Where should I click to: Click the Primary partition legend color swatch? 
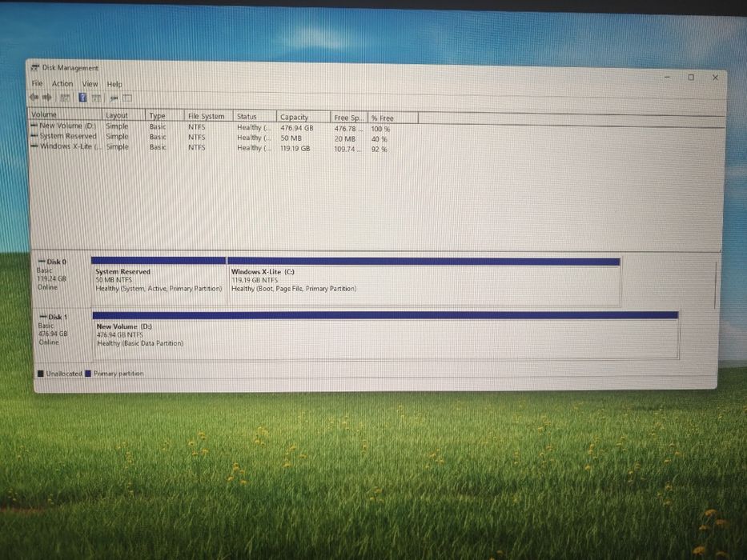click(x=88, y=374)
